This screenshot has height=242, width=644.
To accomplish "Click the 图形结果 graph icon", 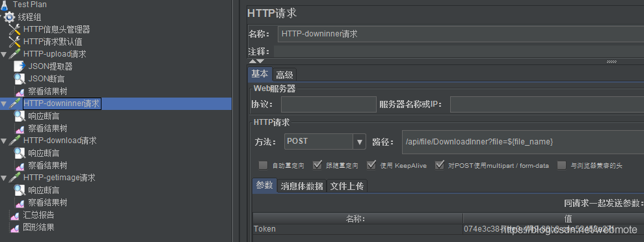I will (x=15, y=228).
